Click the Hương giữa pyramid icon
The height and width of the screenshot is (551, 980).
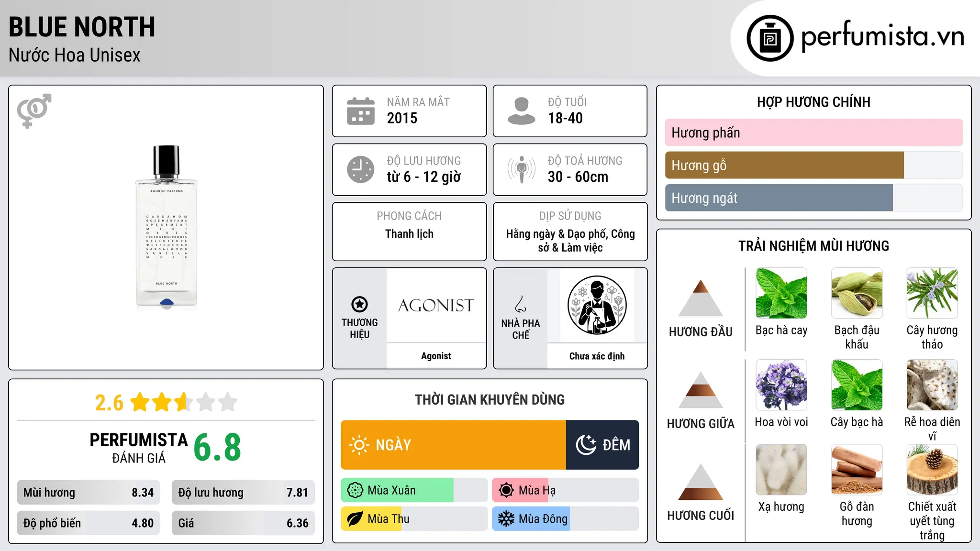[701, 390]
